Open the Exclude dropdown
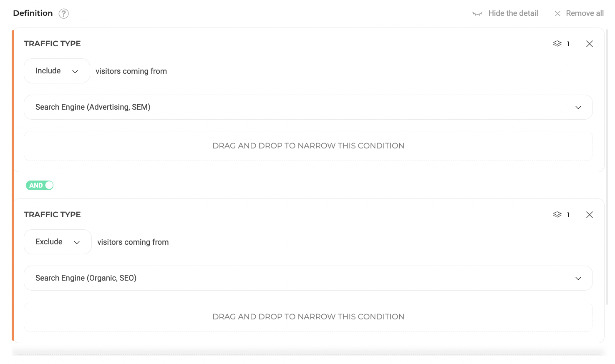This screenshot has width=615, height=364. [x=58, y=242]
